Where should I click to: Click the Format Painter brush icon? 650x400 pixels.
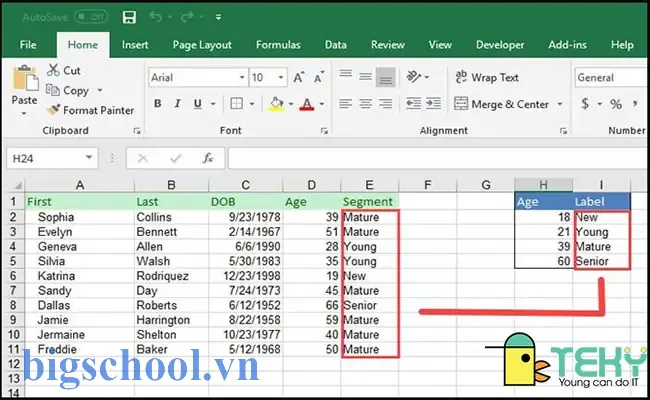click(53, 110)
